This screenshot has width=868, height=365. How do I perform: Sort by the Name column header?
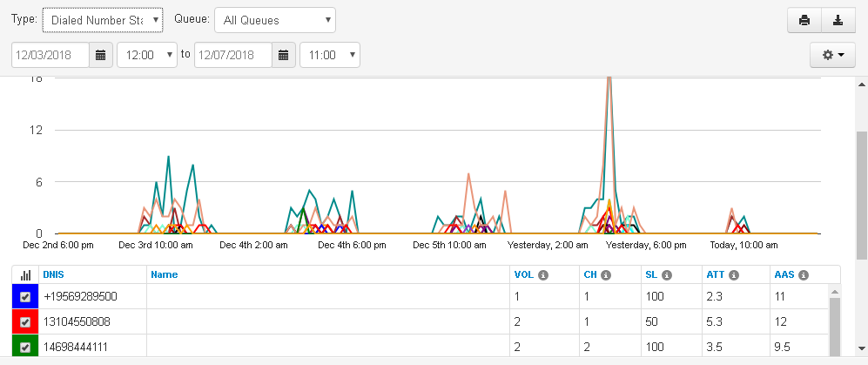click(165, 274)
